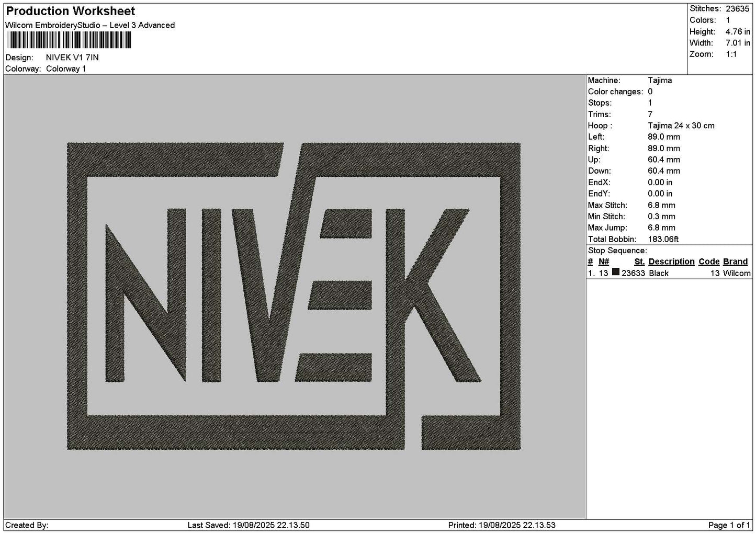
Task: Click the Hoop value Tajima 24 x 30 cm
Action: (681, 126)
